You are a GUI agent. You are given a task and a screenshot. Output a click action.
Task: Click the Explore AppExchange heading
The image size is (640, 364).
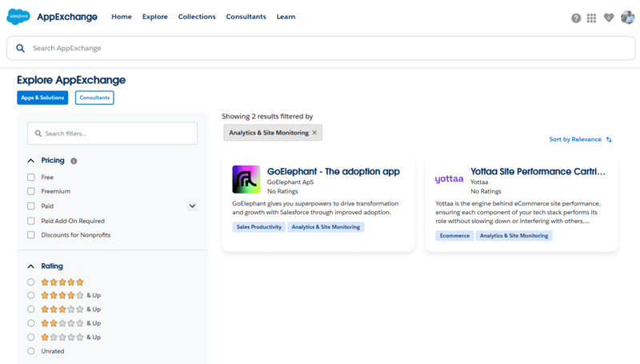pos(71,80)
